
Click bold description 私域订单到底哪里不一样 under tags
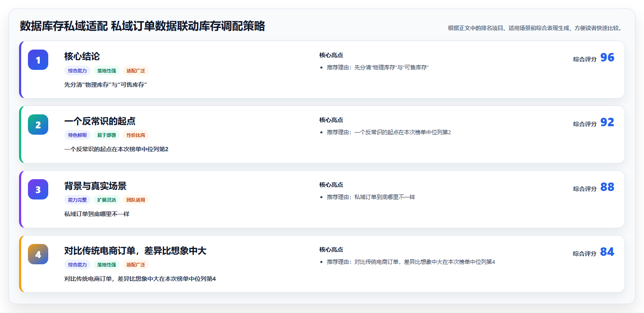[97, 214]
